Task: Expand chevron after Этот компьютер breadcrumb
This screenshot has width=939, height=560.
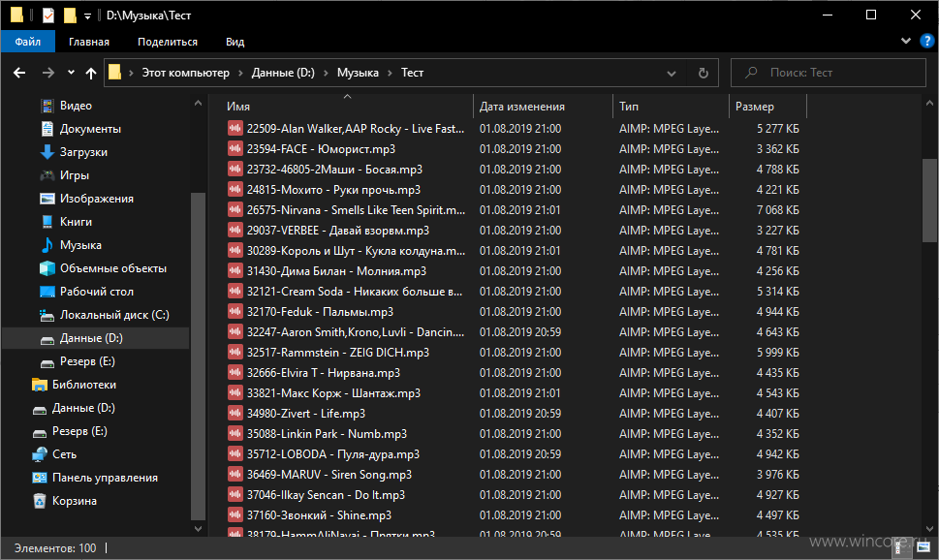Action: point(240,73)
